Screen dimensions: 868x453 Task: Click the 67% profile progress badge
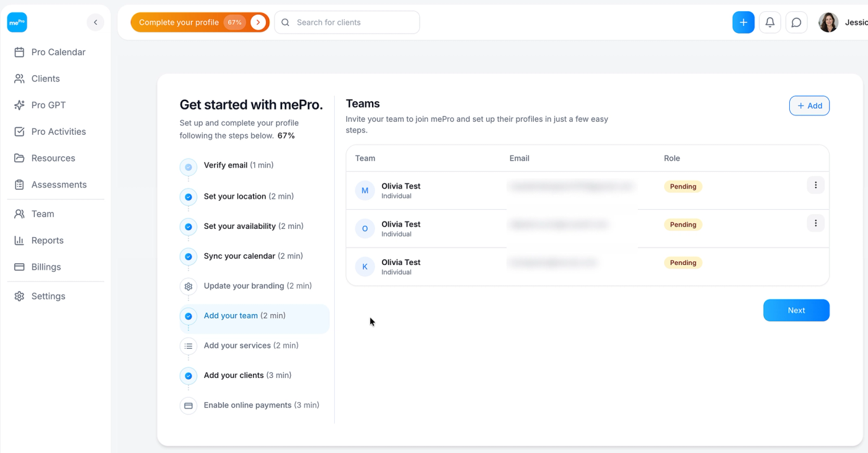pyautogui.click(x=234, y=22)
